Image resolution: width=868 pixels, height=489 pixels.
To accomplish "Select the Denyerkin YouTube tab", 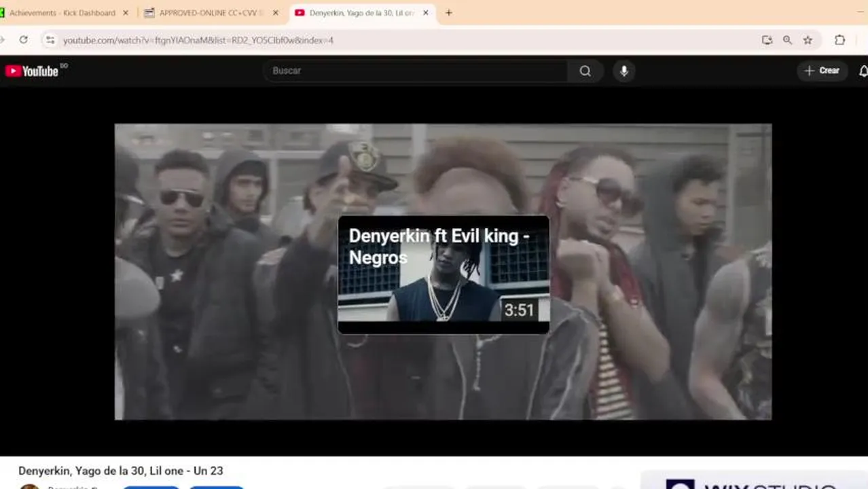I will (x=361, y=13).
